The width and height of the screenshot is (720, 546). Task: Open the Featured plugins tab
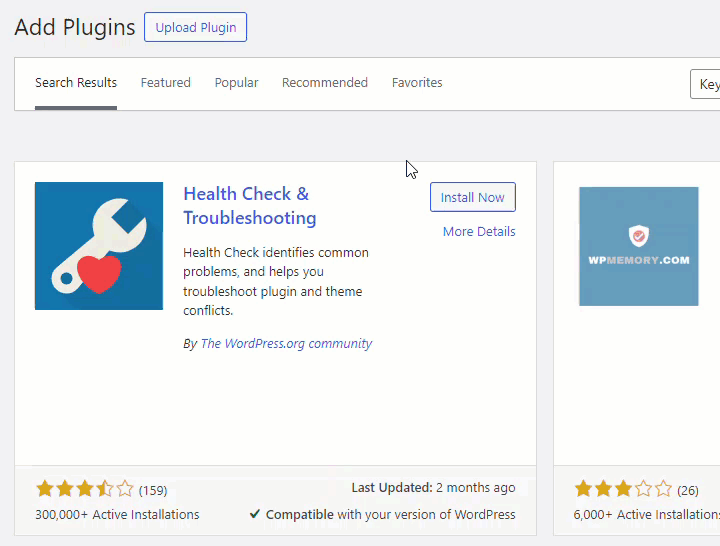pyautogui.click(x=165, y=83)
